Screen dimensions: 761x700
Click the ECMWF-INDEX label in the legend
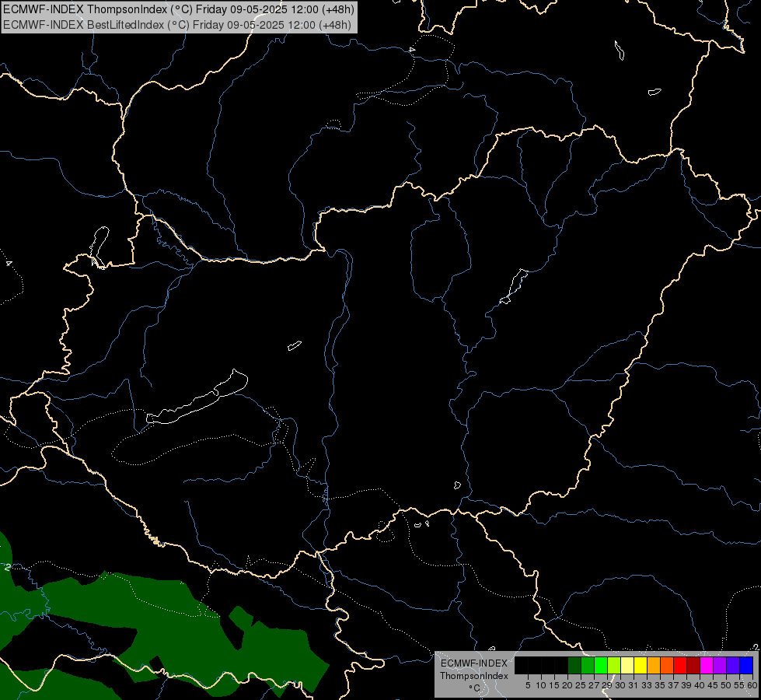pos(474,663)
